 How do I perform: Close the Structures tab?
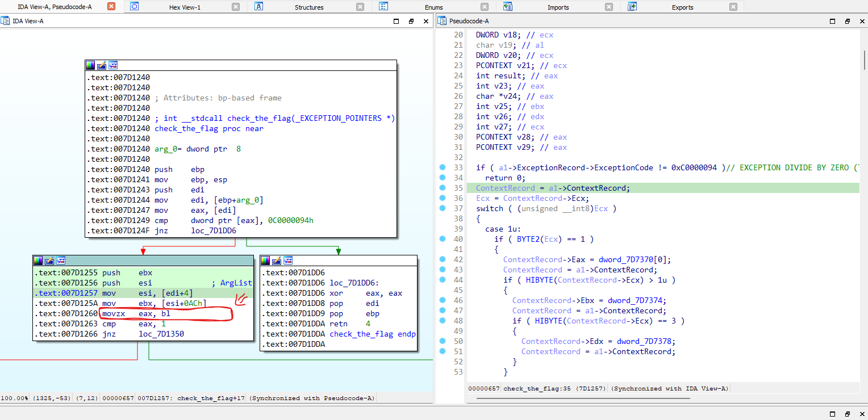[360, 7]
